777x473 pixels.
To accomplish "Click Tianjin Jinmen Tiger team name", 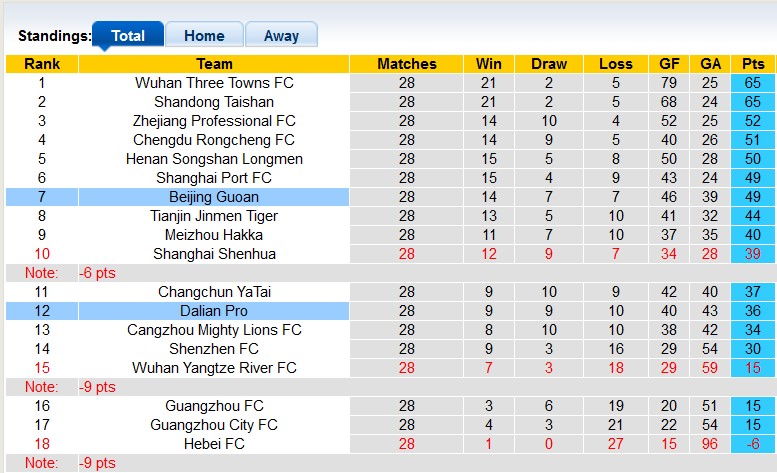I will (214, 216).
